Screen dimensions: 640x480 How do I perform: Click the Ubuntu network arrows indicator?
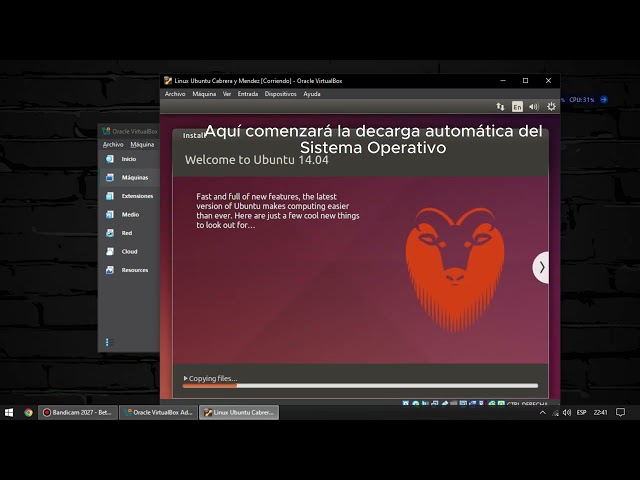500,107
